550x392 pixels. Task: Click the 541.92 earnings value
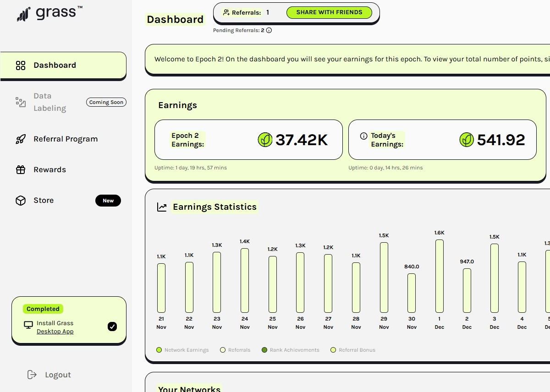coord(501,140)
